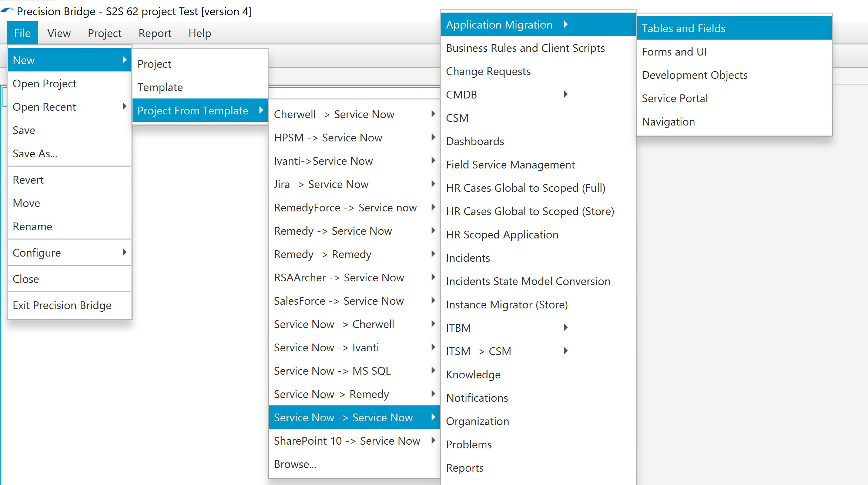Select HR Scoped Application template
The height and width of the screenshot is (485, 868).
coord(539,234)
